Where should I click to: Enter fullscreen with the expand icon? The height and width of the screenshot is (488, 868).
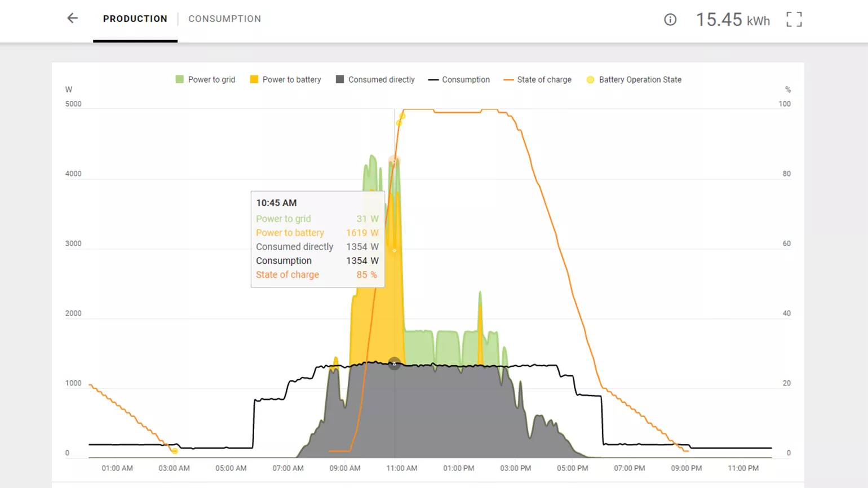794,20
